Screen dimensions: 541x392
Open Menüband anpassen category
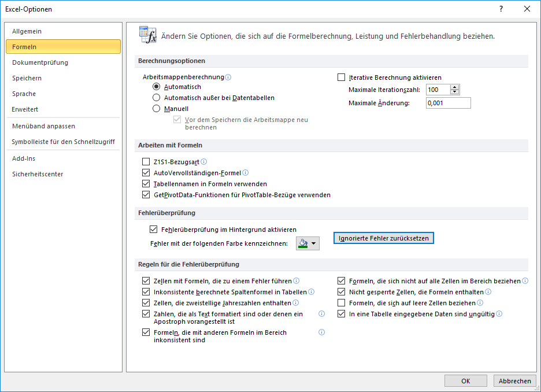tap(64, 126)
